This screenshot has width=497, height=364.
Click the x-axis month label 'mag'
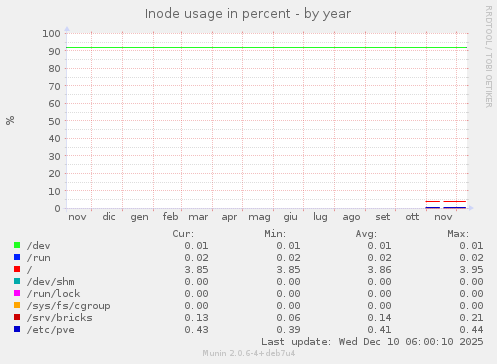[259, 217]
